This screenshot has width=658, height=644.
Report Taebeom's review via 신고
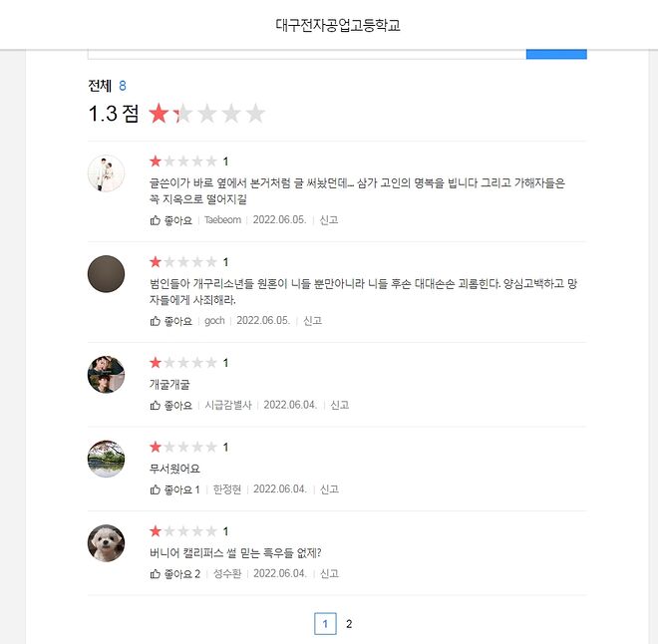click(x=329, y=220)
